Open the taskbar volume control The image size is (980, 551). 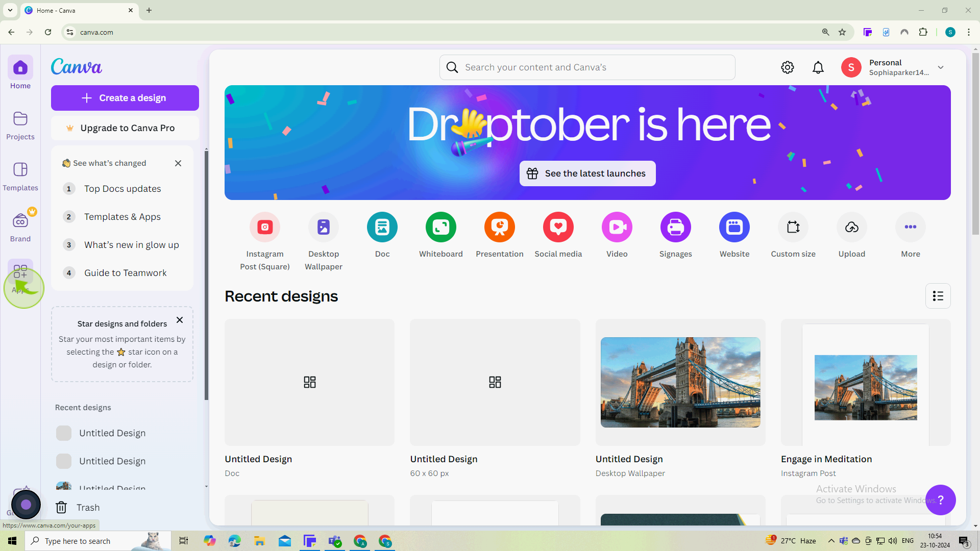(x=893, y=541)
